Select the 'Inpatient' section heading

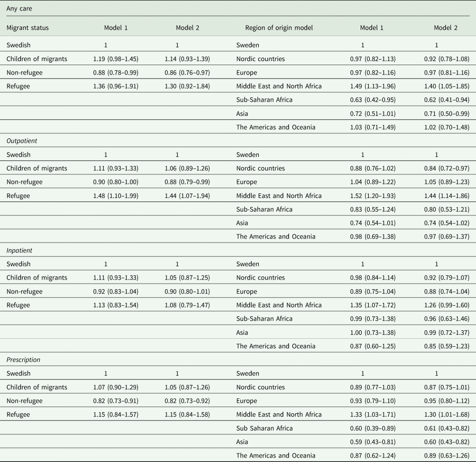point(20,251)
